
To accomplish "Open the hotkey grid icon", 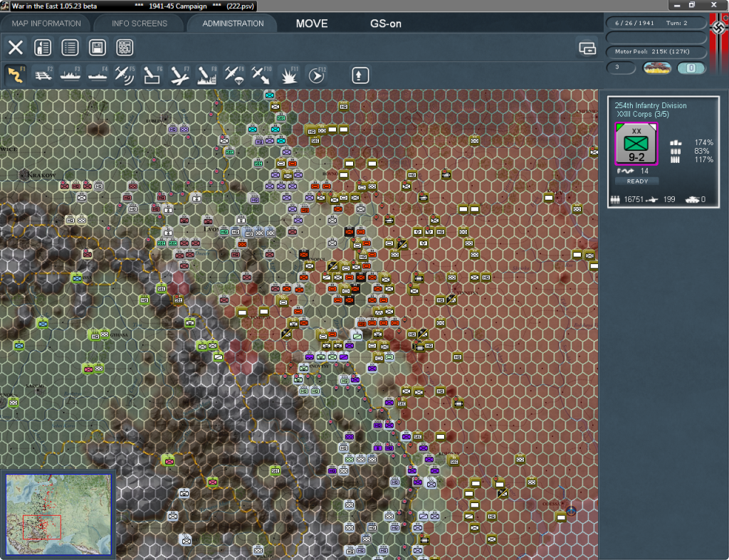I will tap(125, 48).
